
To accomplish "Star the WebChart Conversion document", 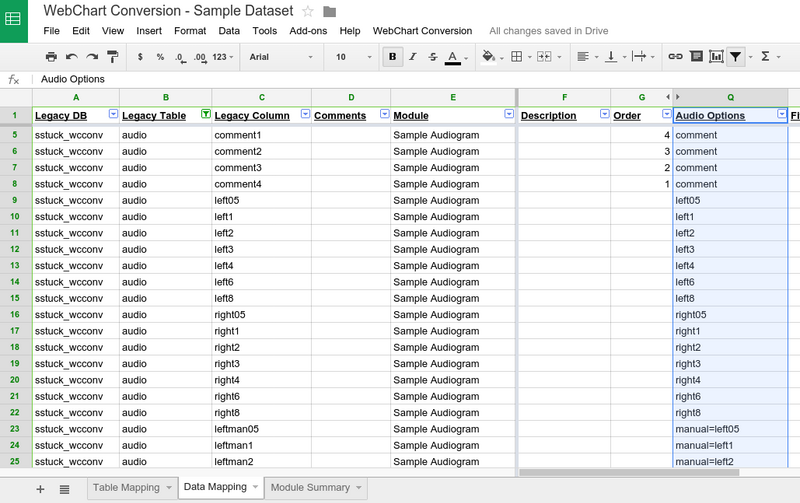I will click(x=308, y=11).
